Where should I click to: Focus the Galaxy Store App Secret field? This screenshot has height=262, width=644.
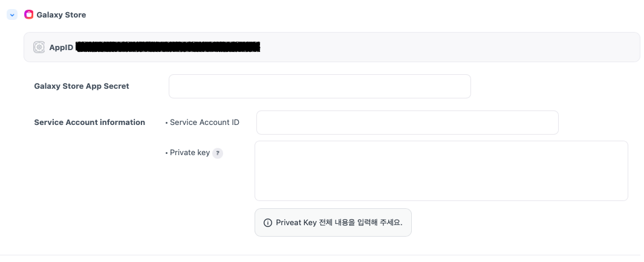pos(319,86)
